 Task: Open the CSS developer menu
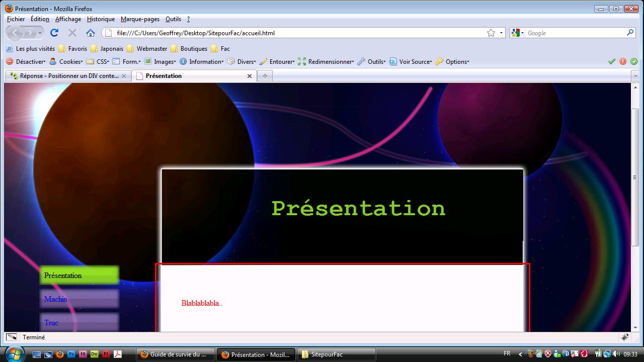[98, 62]
